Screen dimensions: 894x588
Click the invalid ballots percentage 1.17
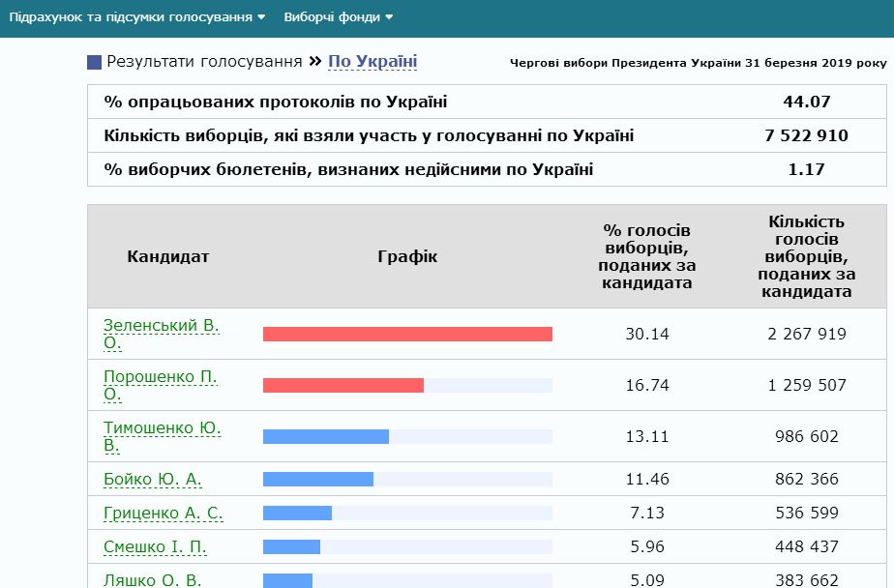coord(807,169)
